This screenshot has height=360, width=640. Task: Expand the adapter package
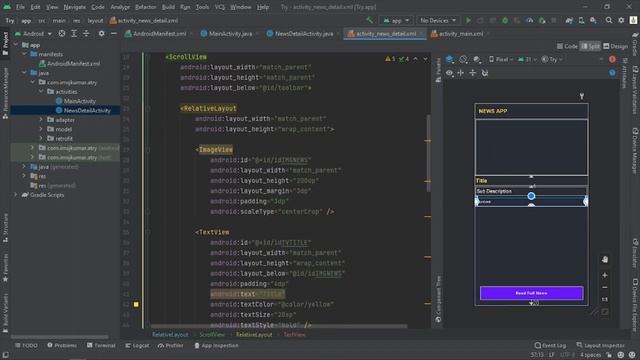(x=41, y=120)
